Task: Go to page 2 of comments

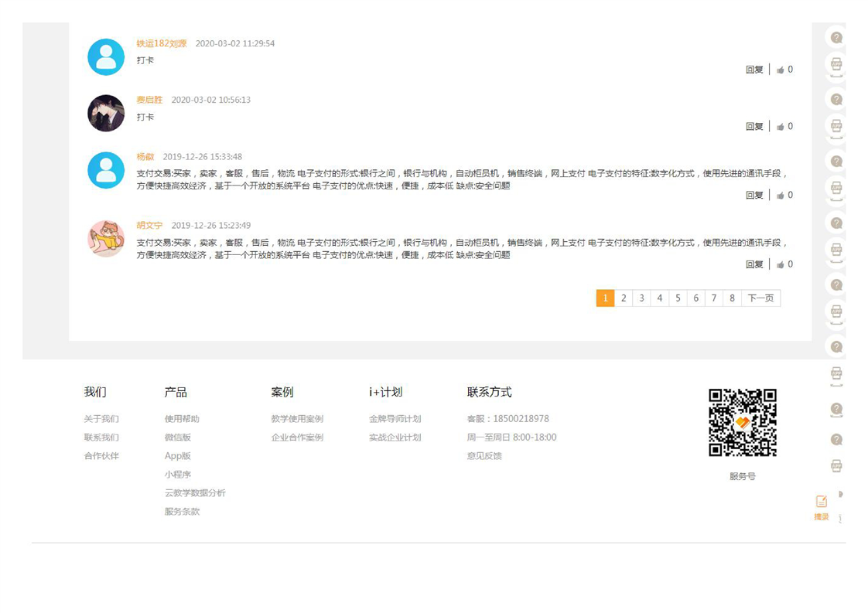Action: pyautogui.click(x=624, y=298)
